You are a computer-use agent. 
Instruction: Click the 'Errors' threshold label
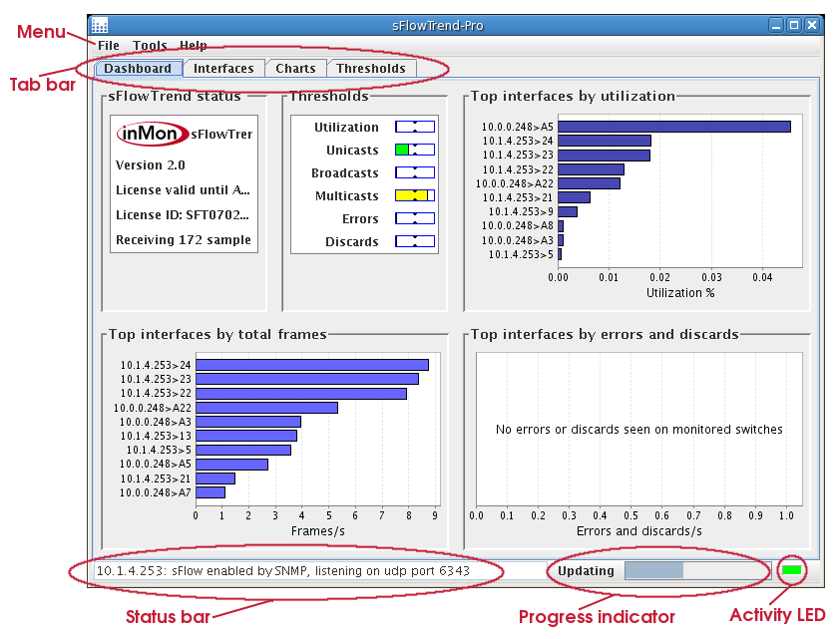[x=360, y=219]
